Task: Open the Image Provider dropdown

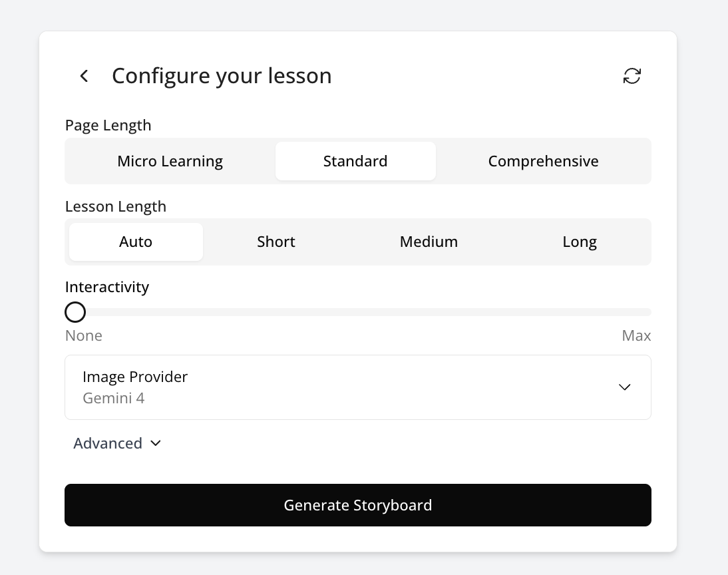Action: 357,387
